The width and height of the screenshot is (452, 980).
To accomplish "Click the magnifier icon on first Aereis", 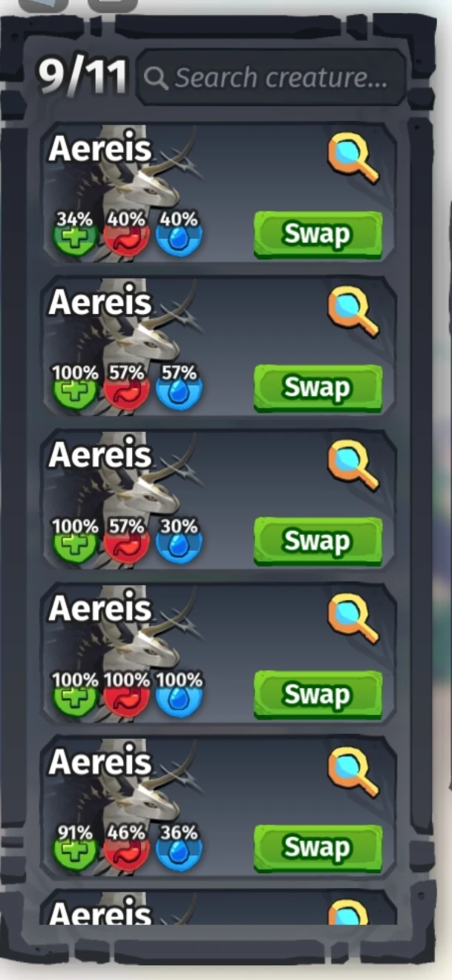I will (x=353, y=157).
